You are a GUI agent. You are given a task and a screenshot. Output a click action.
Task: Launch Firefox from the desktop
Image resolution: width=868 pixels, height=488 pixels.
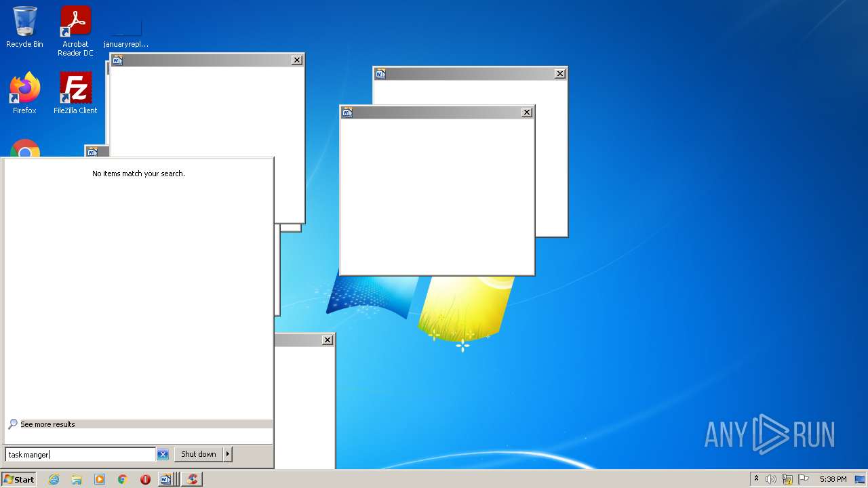point(24,94)
